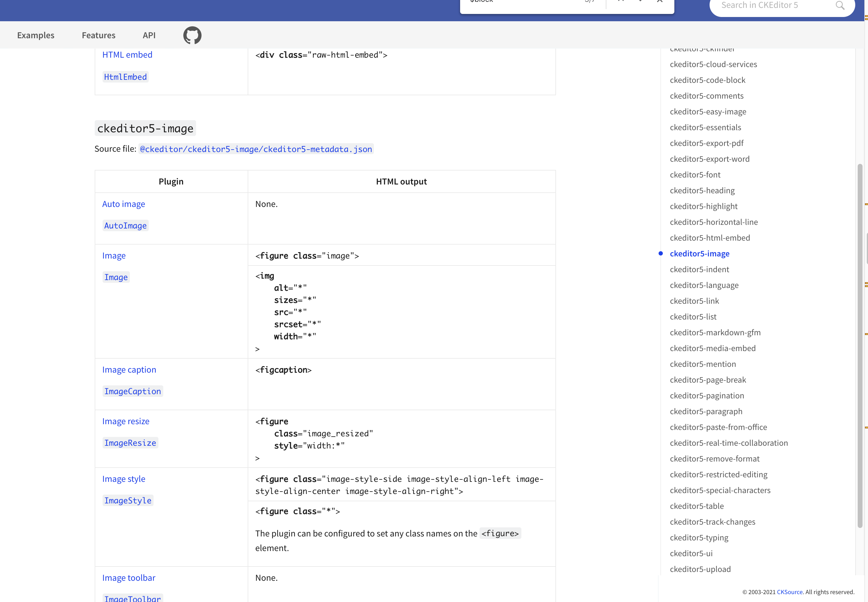
Task: Open the Auto image plugin documentation
Action: click(123, 204)
